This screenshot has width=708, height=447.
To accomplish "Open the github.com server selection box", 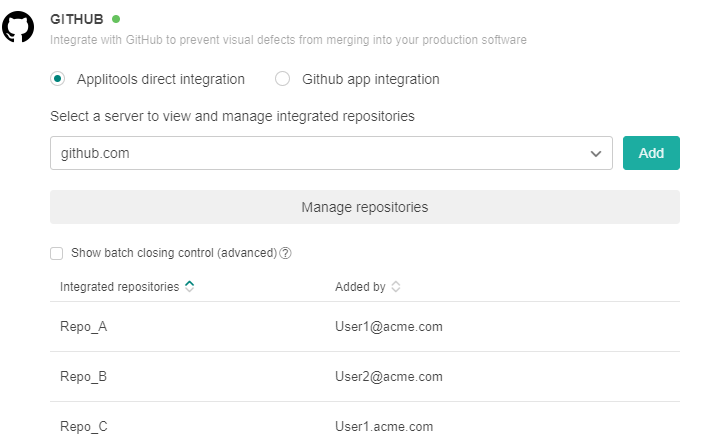I will click(x=320, y=154).
